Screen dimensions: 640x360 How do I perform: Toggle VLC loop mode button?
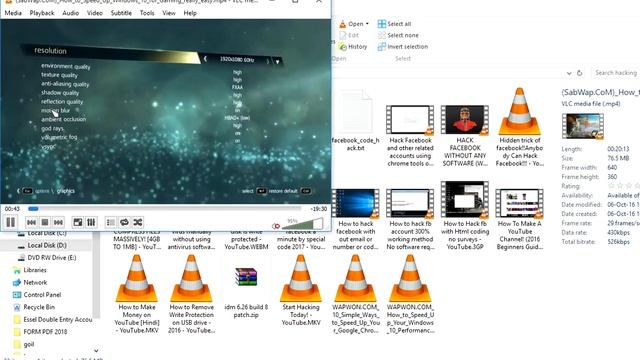pos(124,222)
